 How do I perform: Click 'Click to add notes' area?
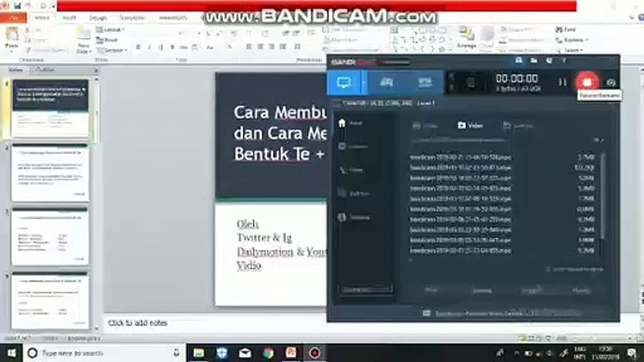click(x=138, y=323)
